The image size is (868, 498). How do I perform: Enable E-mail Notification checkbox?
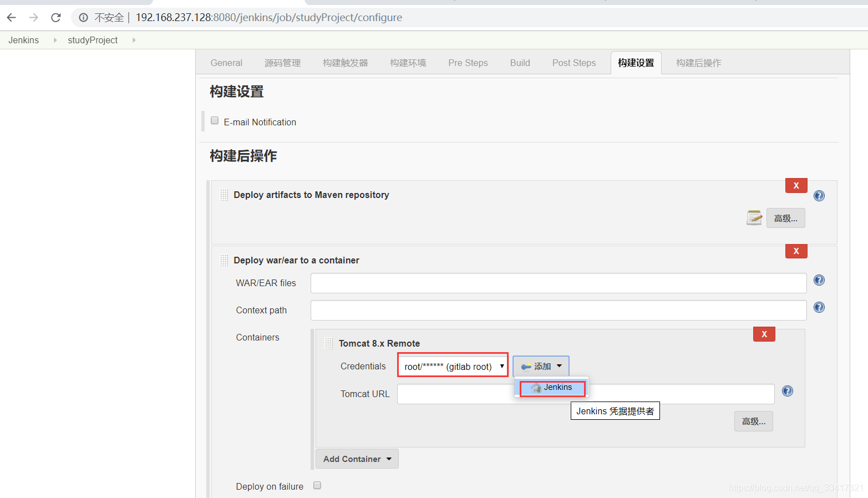[215, 120]
